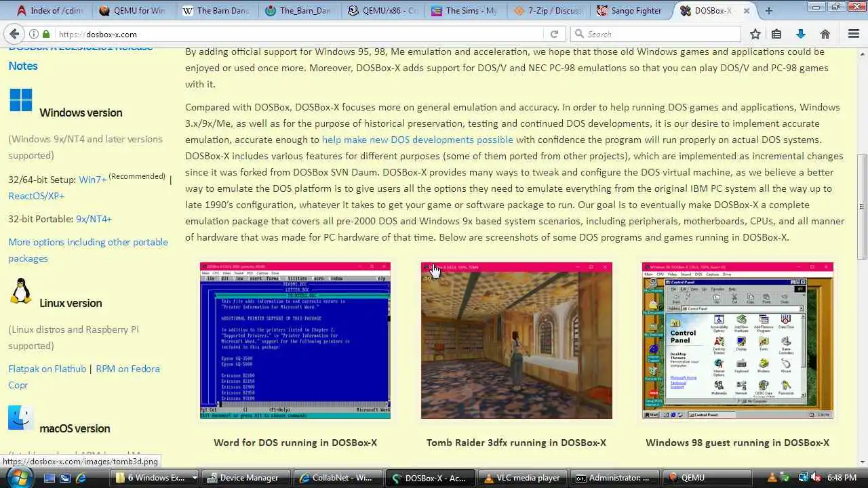Switch to the Sango Fighter tab
Viewport: 868px width, 488px height.
(631, 11)
